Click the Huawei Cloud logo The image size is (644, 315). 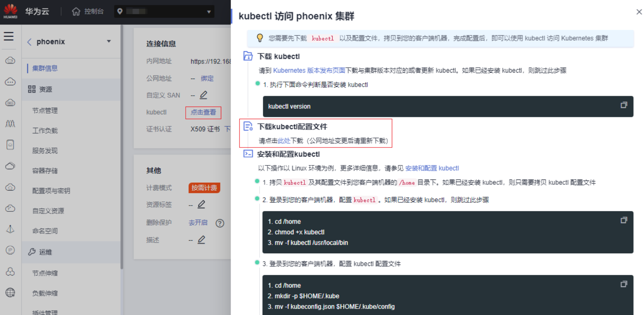(x=11, y=11)
